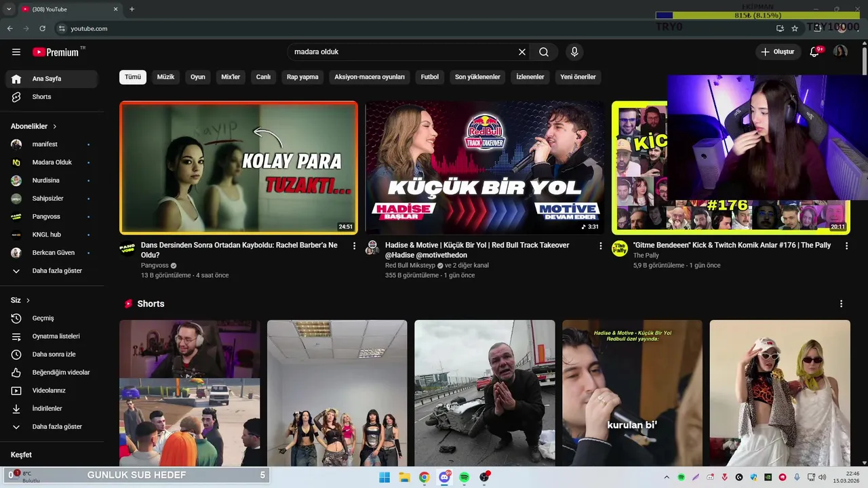Open options for the Rachel Barber video

point(354,246)
